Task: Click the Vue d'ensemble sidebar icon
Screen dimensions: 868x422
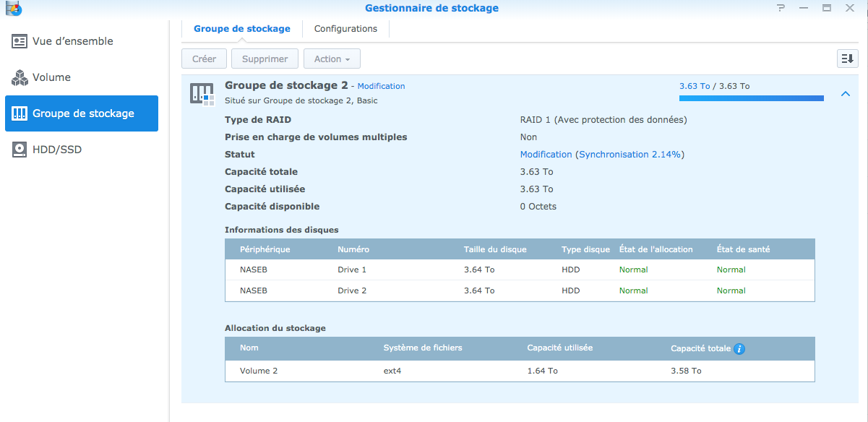Action: (x=20, y=41)
